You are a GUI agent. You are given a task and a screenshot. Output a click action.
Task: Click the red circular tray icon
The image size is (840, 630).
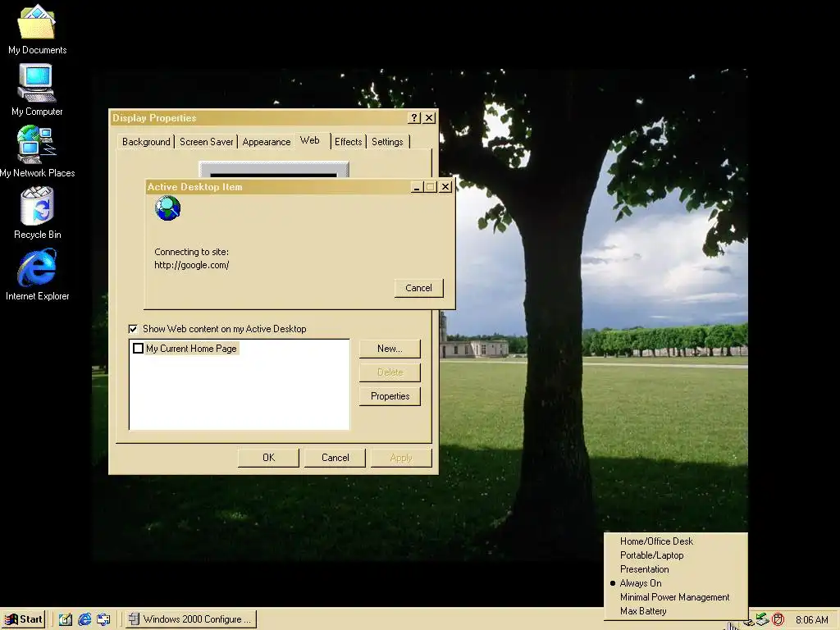[778, 620]
